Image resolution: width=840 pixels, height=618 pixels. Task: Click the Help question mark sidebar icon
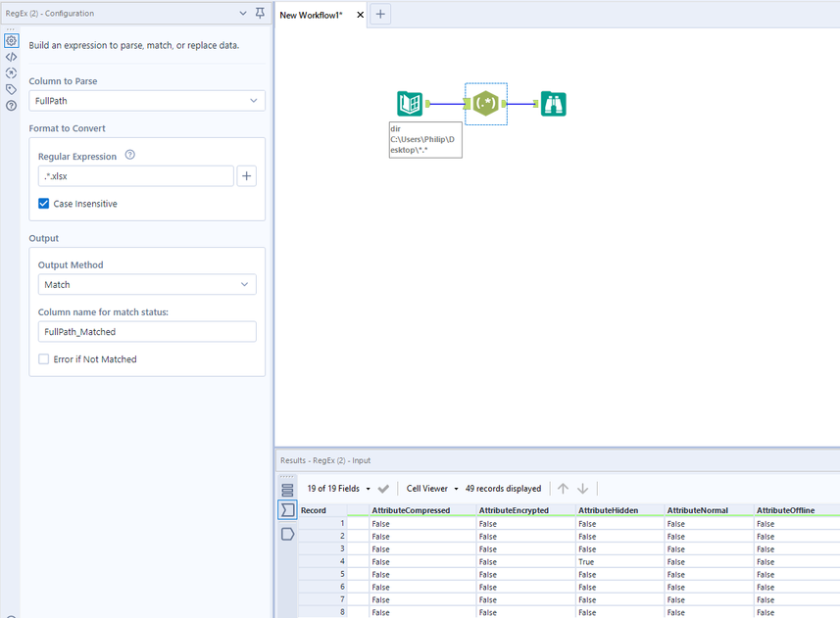coord(12,105)
